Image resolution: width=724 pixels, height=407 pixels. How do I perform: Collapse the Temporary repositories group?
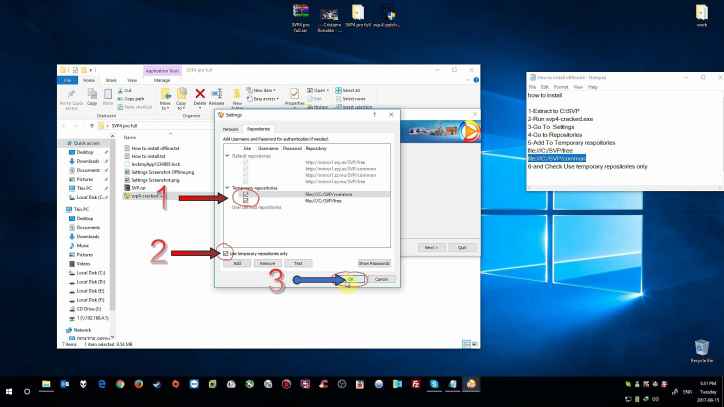coord(226,188)
